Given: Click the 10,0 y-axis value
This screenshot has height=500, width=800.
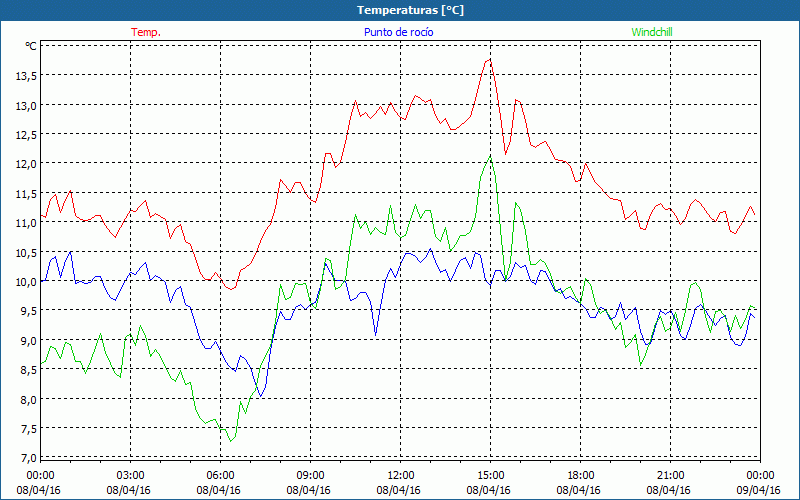Looking at the screenshot, I should 26,281.
